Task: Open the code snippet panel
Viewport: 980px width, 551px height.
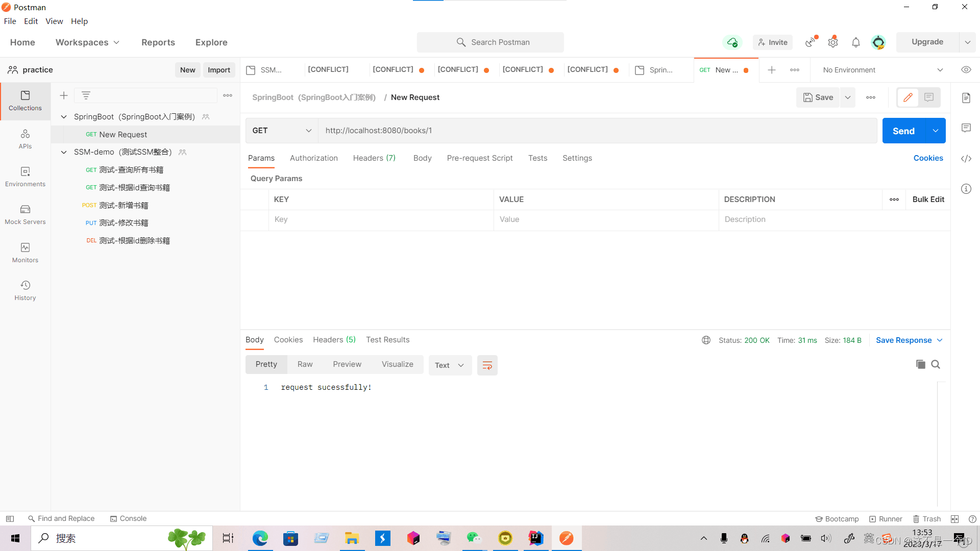Action: pyautogui.click(x=966, y=159)
